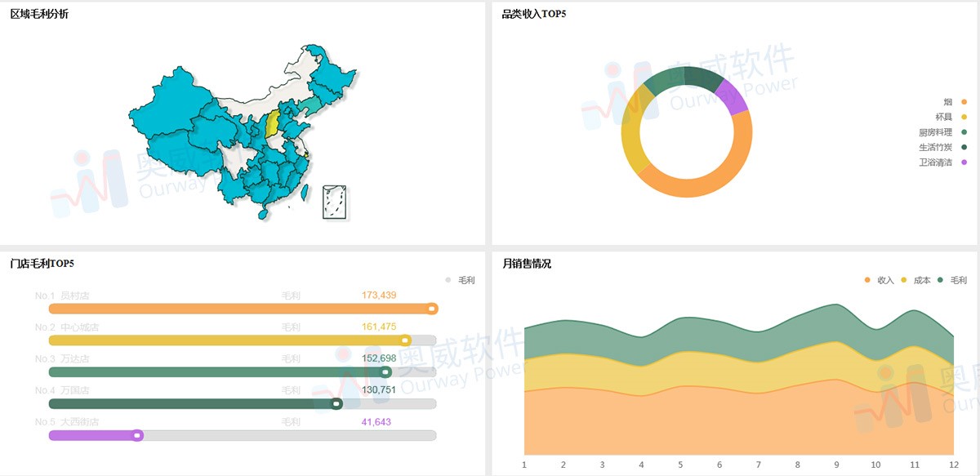
Task: Click month 5 on the x-axis
Action: pos(680,465)
